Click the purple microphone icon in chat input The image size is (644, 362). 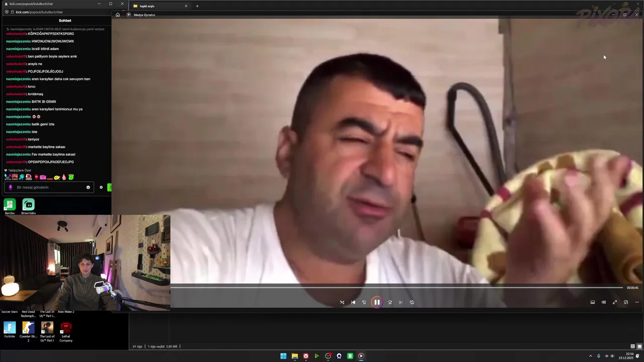point(11,188)
